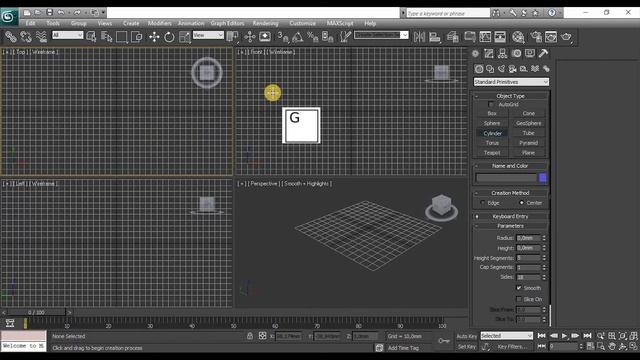The height and width of the screenshot is (360, 640).
Task: Open the Customize menu
Action: [x=302, y=23]
